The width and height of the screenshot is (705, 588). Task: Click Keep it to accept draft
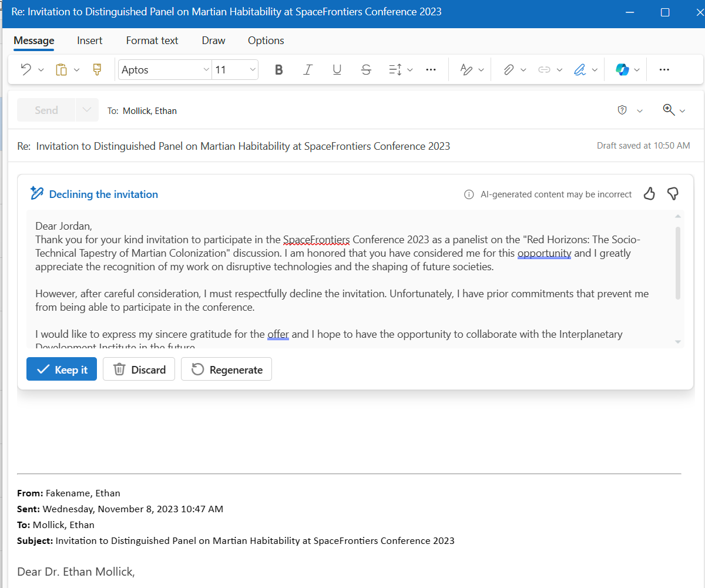point(62,369)
